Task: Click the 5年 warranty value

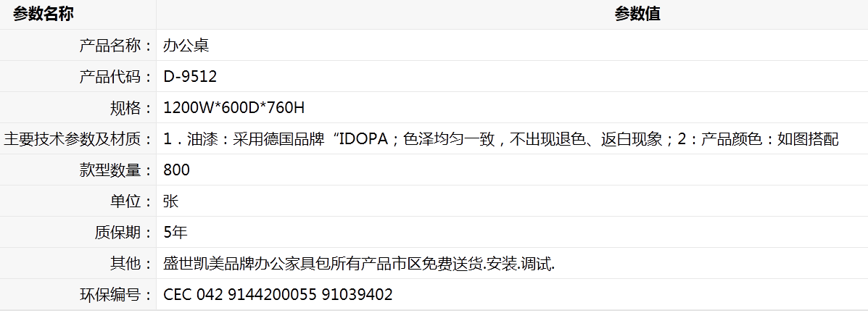Action: click(175, 232)
